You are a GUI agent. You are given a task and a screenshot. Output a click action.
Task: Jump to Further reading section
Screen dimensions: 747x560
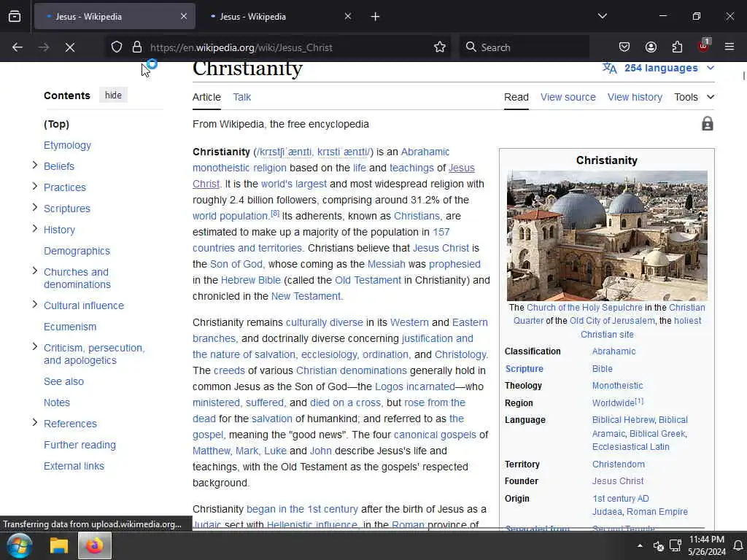pos(80,445)
